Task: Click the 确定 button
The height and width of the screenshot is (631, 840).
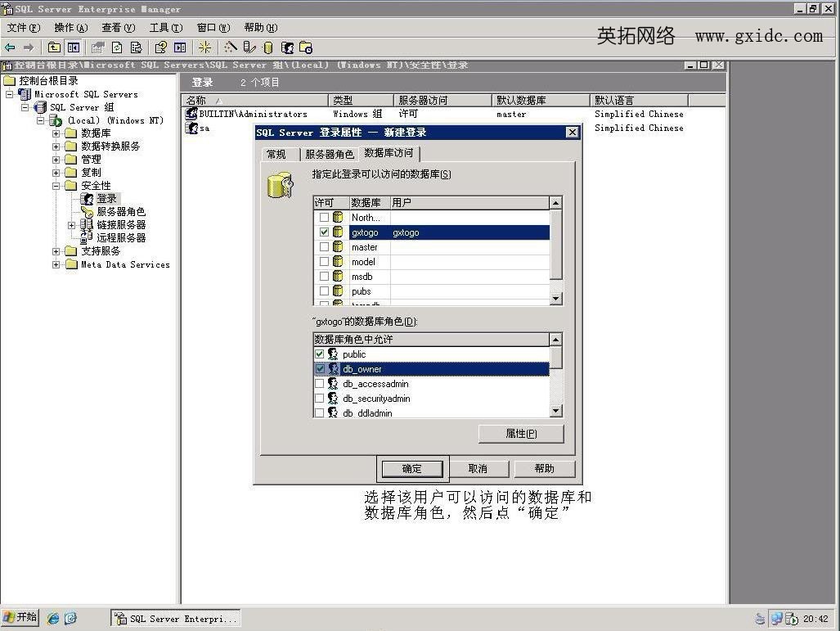Action: [412, 469]
